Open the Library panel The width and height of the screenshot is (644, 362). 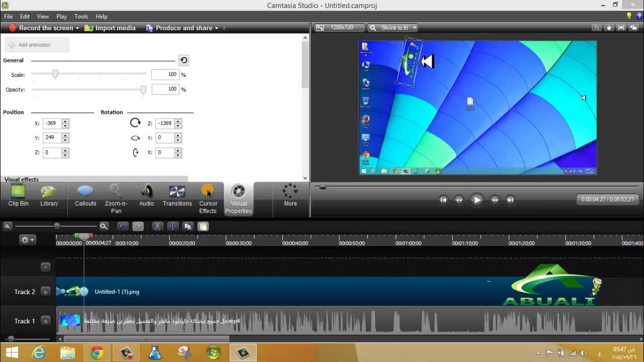click(49, 196)
